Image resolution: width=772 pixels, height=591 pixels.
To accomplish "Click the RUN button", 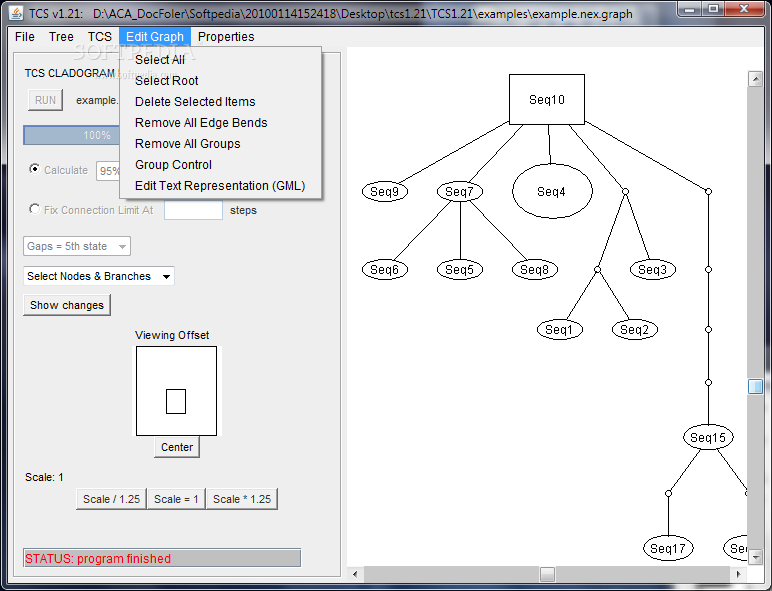I will point(45,100).
